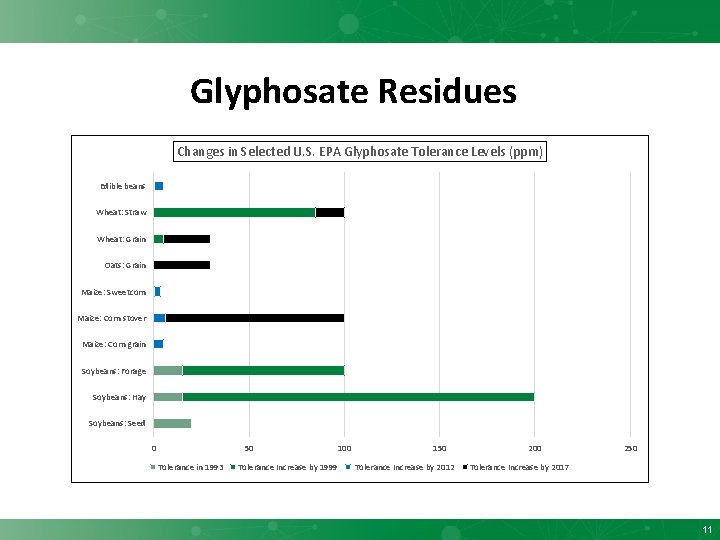Select the grey-green segment of the Soybeans: Hay bar
The image size is (720, 540).
coord(168,397)
